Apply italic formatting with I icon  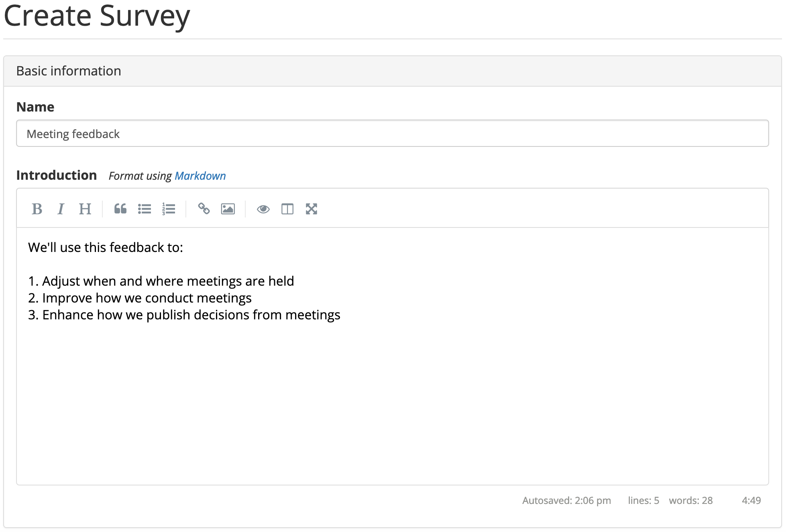pos(61,209)
